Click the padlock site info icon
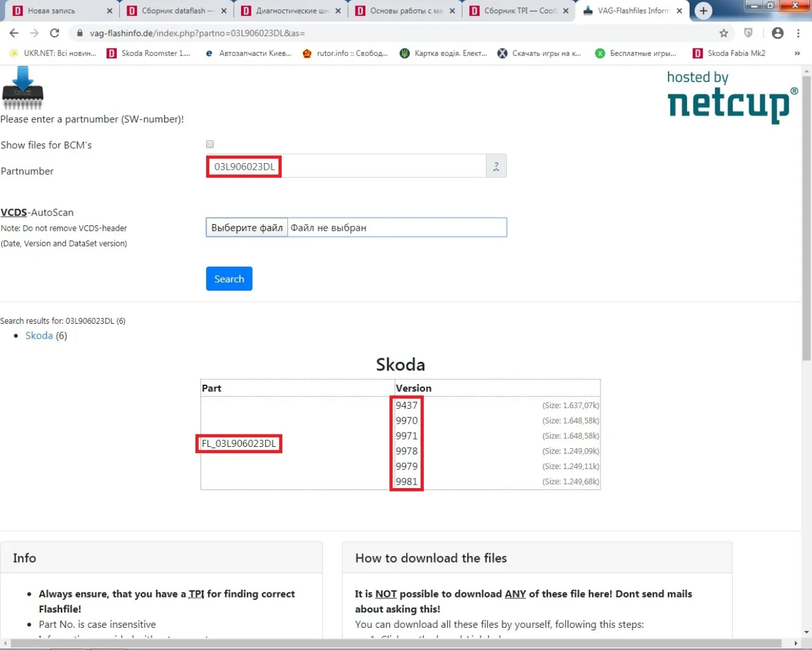Viewport: 812px width, 650px height. [x=79, y=33]
